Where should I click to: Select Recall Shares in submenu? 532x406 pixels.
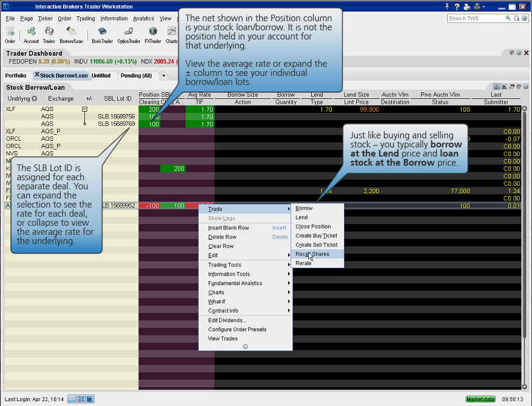317,254
